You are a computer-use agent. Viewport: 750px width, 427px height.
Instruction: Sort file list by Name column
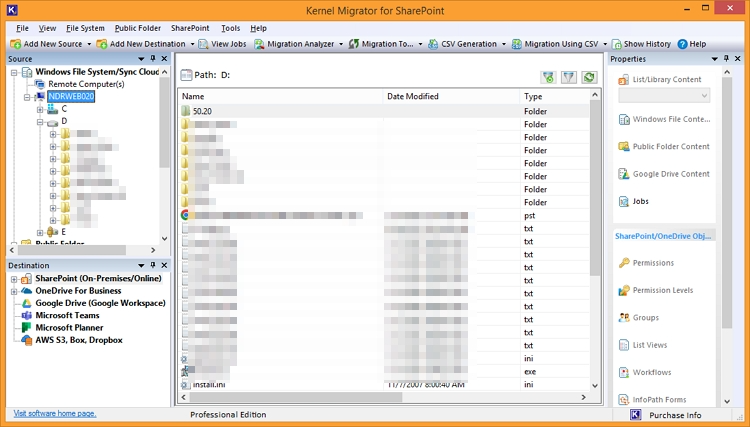(281, 96)
